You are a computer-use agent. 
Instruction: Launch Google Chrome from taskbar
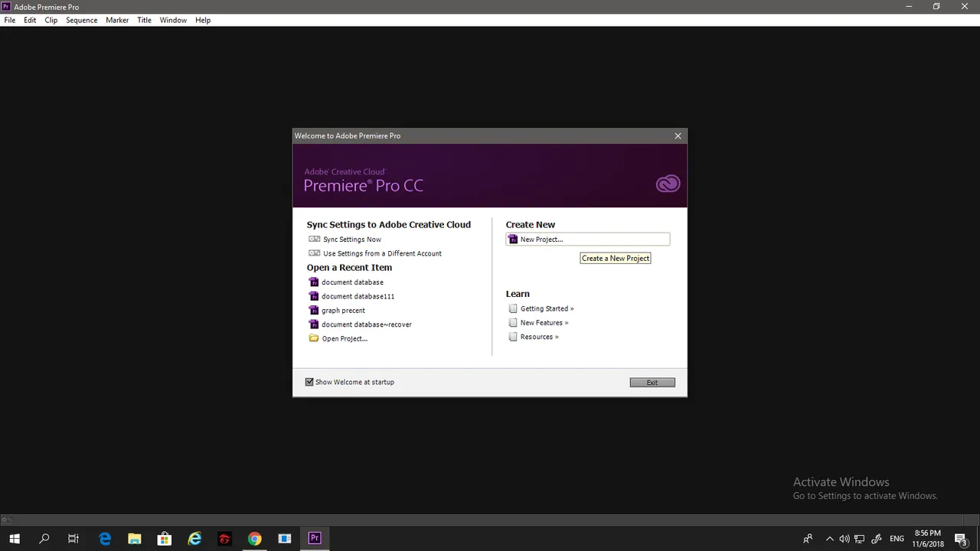tap(254, 539)
